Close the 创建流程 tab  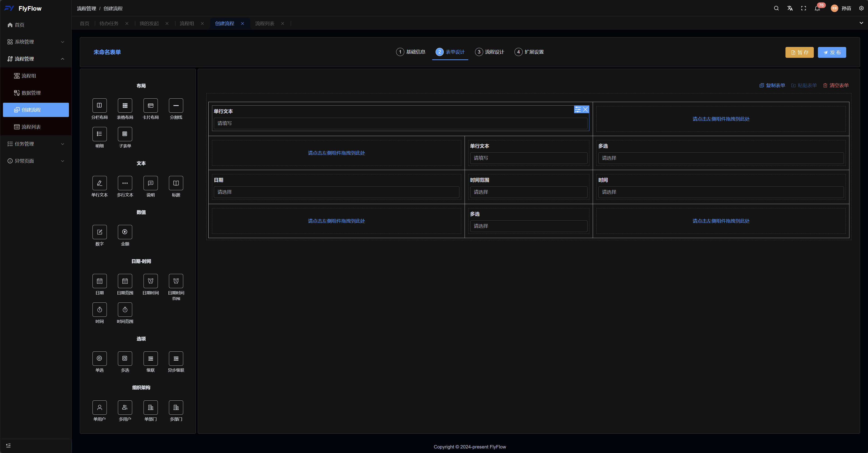pos(243,23)
